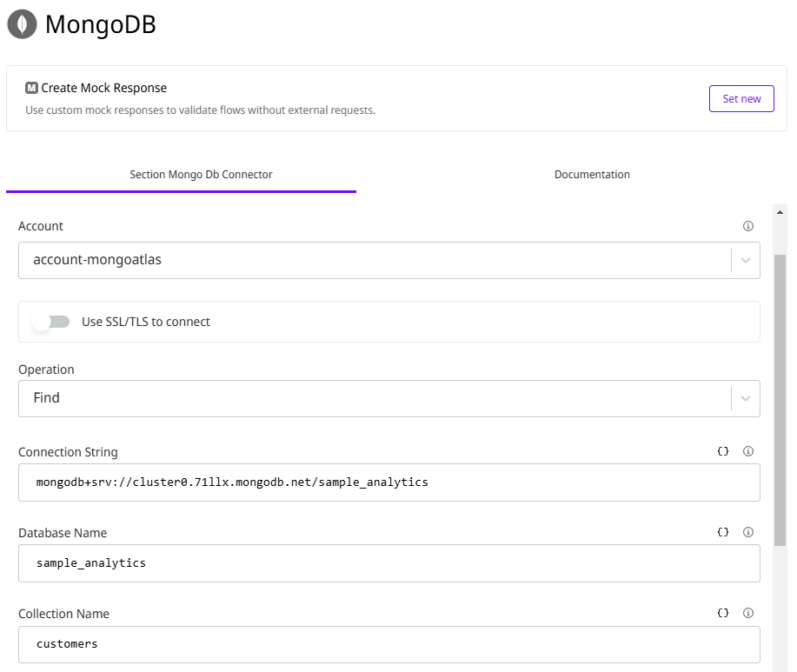This screenshot has height=672, width=797.
Task: Click the Database Name curly braces icon
Action: tap(723, 532)
